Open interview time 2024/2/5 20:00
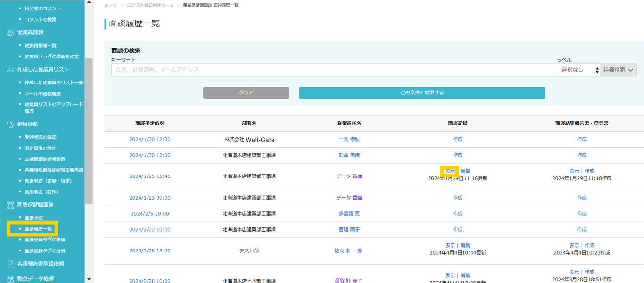Viewport: 644px width, 283px height. click(x=150, y=214)
